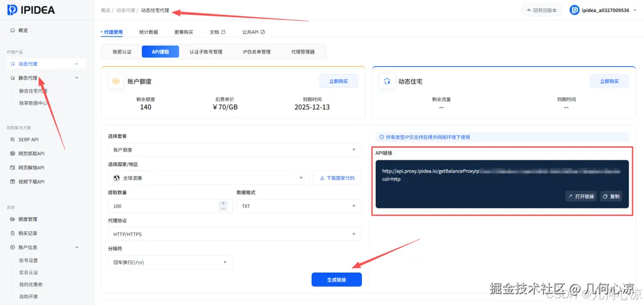Select the IP白名单管理 sub-tab

(257, 52)
